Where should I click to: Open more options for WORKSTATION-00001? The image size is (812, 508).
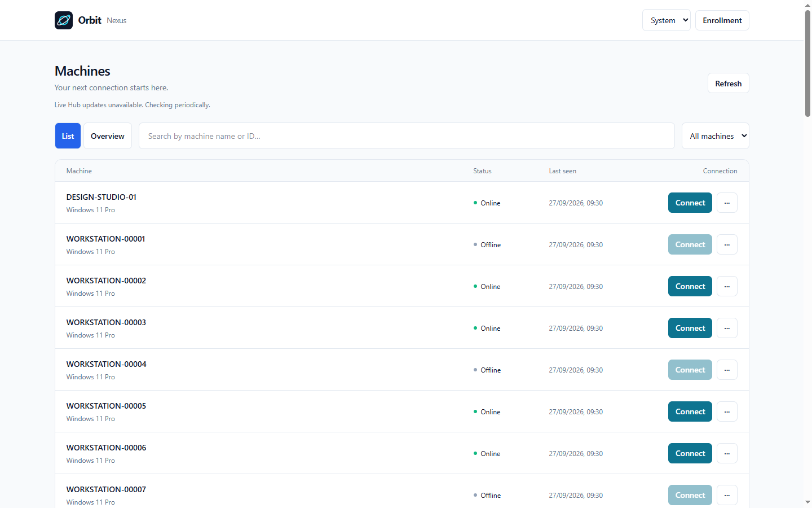pyautogui.click(x=727, y=244)
